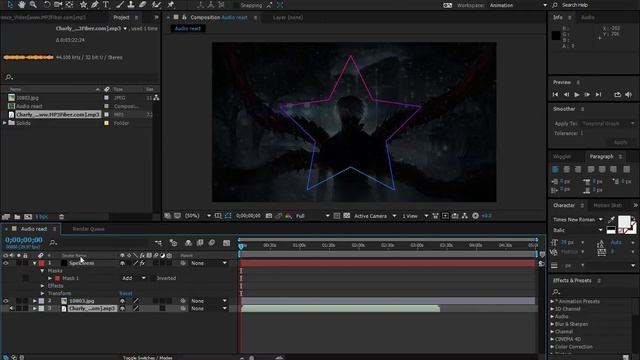The height and width of the screenshot is (360, 640).
Task: Click the Search Help magnifier icon
Action: point(555,5)
